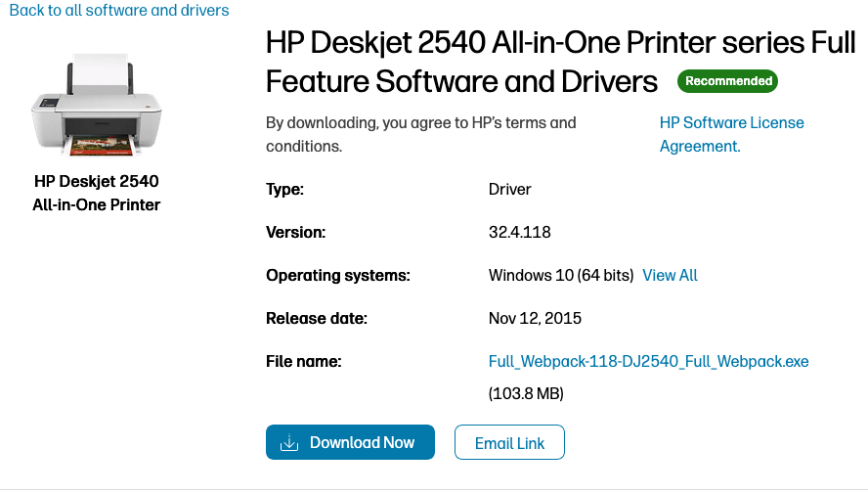868x494 pixels.
Task: Click the green Recommended badge
Action: [728, 81]
